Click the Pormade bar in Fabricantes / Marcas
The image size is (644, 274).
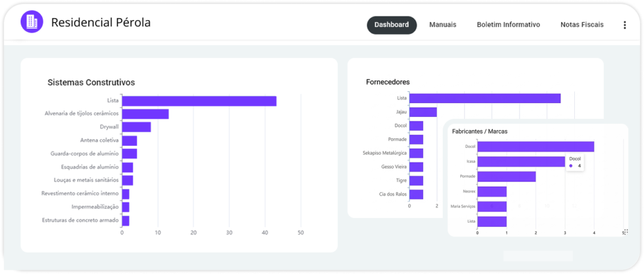point(506,177)
